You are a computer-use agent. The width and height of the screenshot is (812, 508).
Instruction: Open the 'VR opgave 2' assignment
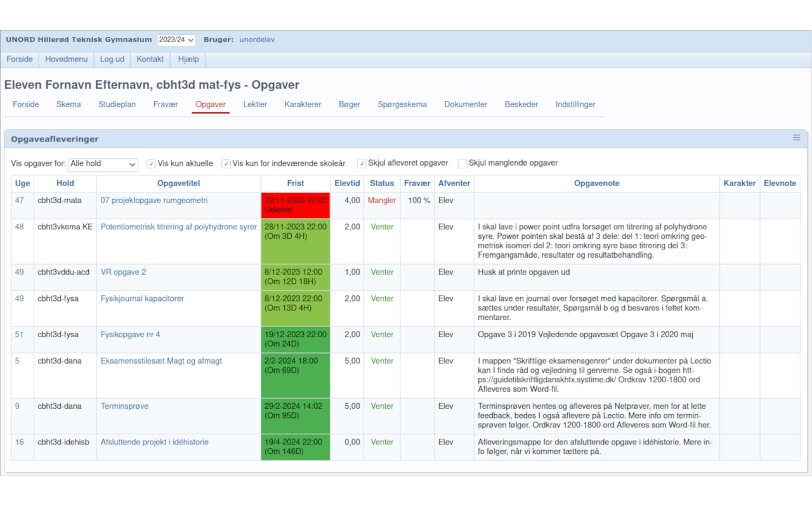123,272
